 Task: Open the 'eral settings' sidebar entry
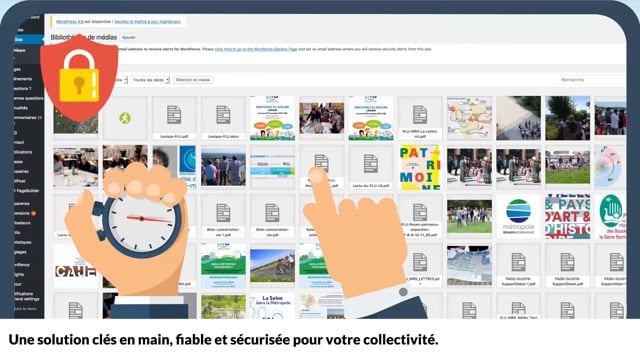[x=27, y=299]
